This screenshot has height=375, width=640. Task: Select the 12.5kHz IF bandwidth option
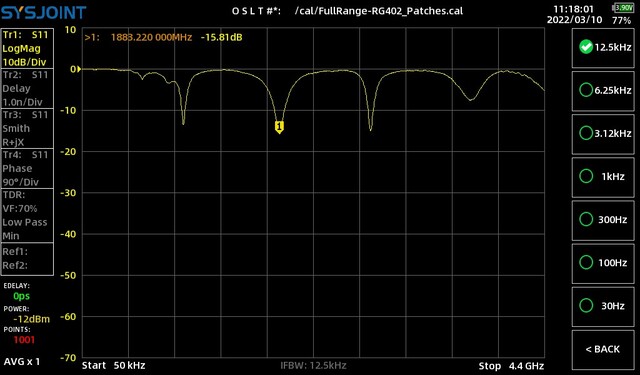(603, 47)
